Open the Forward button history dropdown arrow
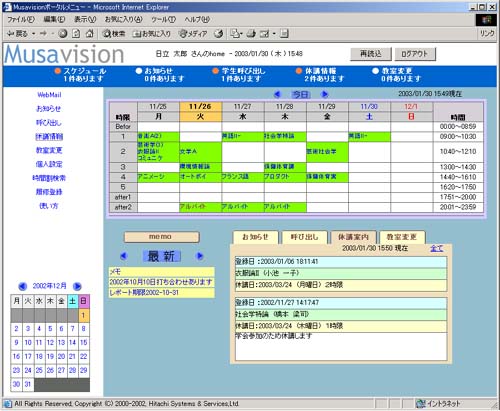Image resolution: width=500 pixels, height=411 pixels. (x=52, y=34)
